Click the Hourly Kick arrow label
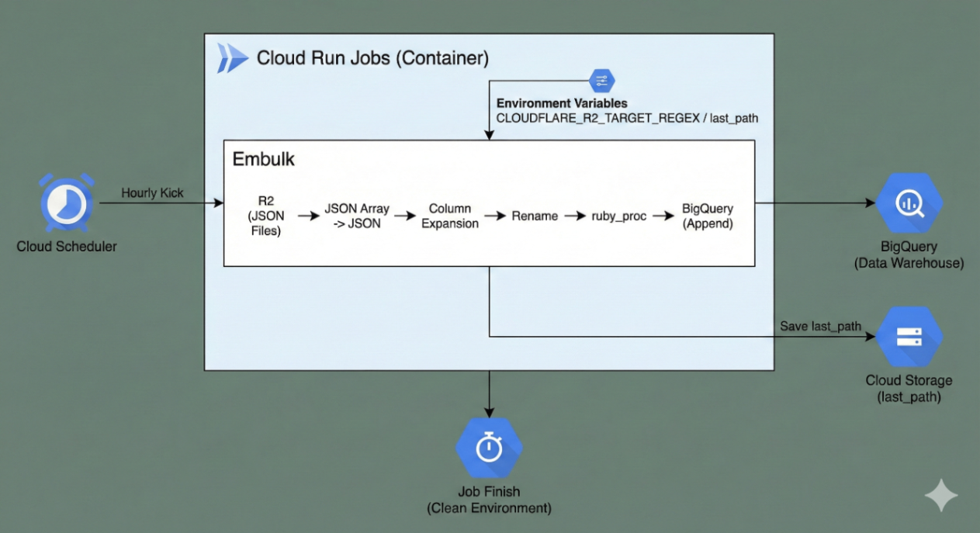The height and width of the screenshot is (533, 980). [152, 193]
